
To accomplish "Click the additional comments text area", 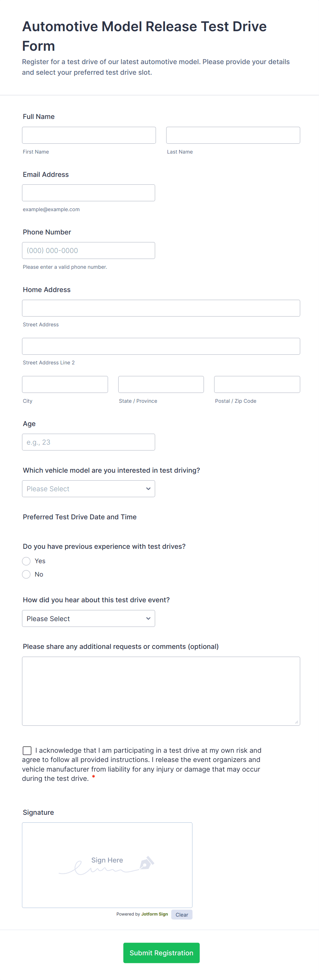I will 161,691.
